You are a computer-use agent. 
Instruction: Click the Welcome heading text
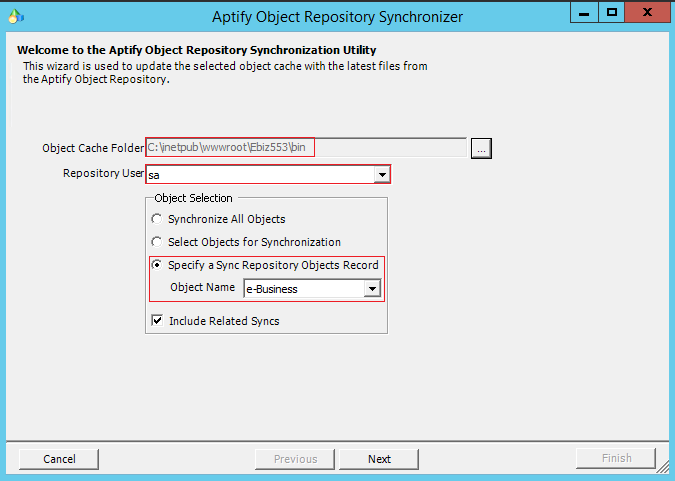click(197, 50)
